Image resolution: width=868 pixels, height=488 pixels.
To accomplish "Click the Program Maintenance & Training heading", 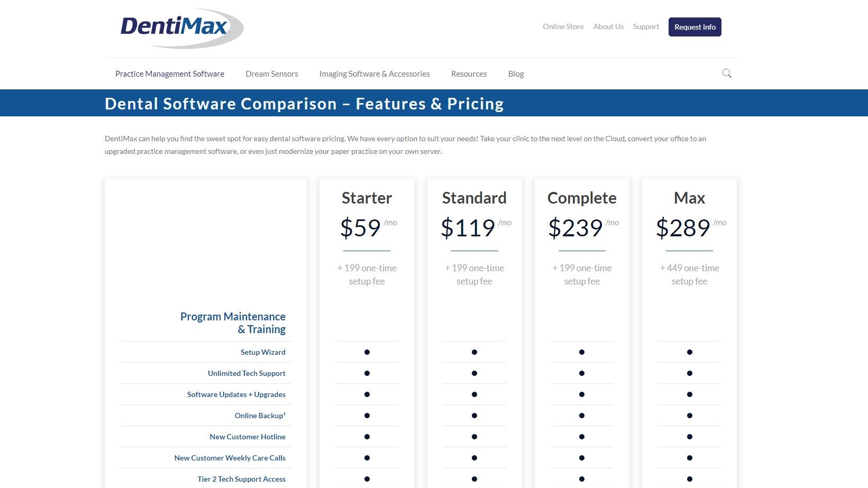I will [233, 323].
